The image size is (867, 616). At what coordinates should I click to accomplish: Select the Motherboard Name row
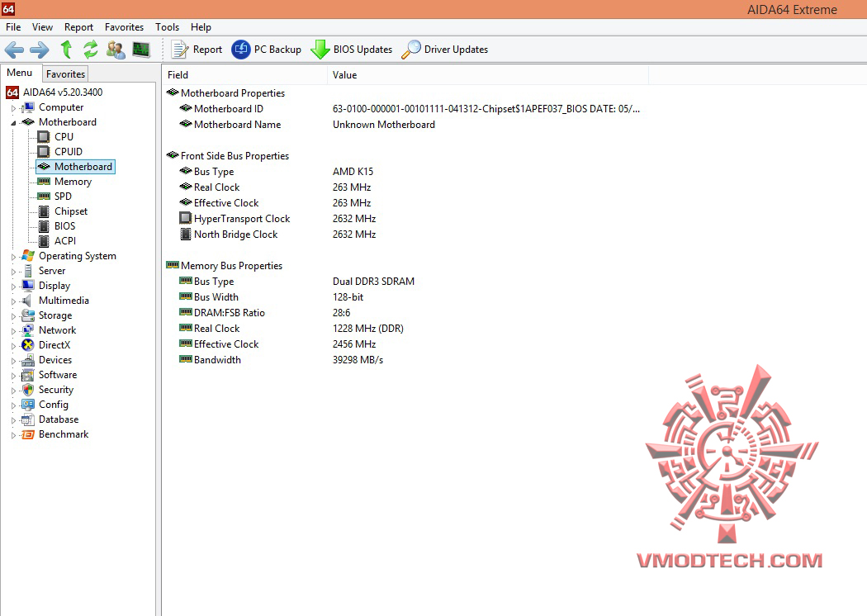click(x=307, y=125)
